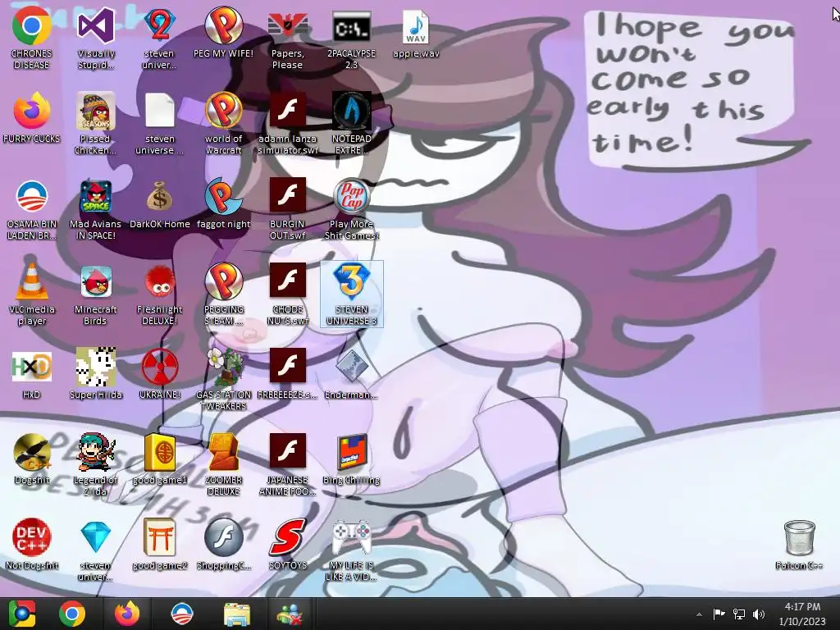This screenshot has width=840, height=630.
Task: Open the blue diamond steven univer... icon
Action: click(x=96, y=550)
